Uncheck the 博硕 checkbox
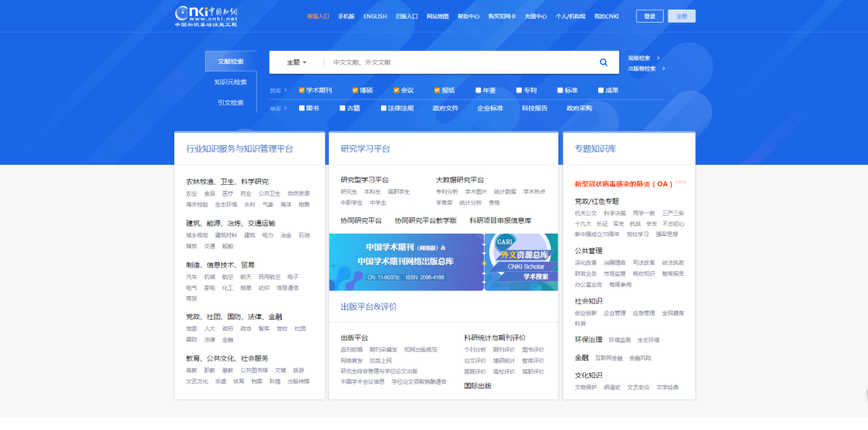The image size is (868, 430). click(x=355, y=90)
